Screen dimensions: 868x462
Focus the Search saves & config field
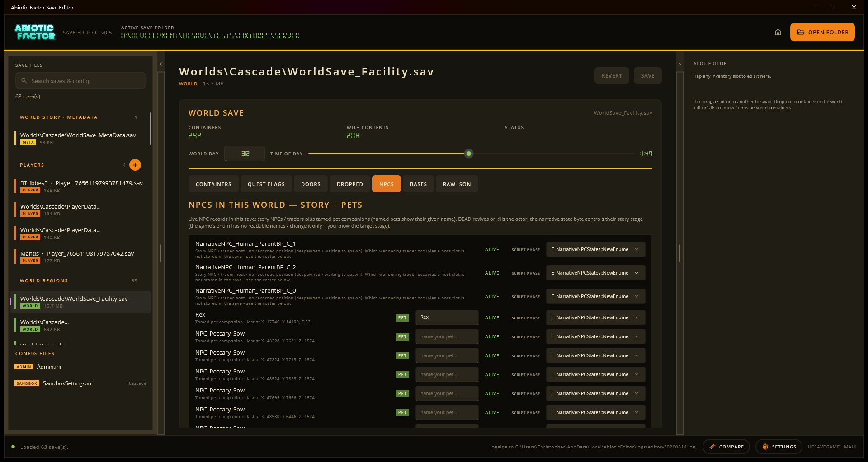(x=80, y=81)
